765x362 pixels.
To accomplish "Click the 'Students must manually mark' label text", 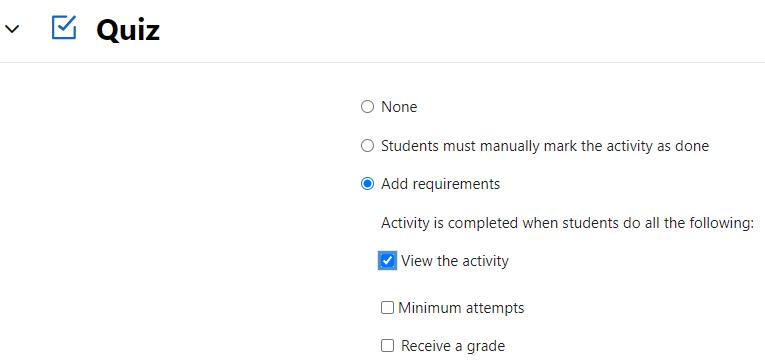I will point(544,145).
